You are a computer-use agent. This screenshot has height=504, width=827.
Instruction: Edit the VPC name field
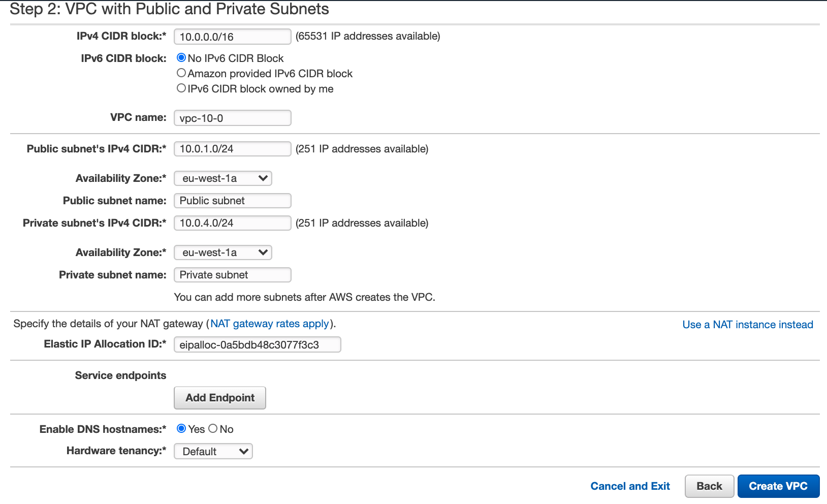pos(233,118)
